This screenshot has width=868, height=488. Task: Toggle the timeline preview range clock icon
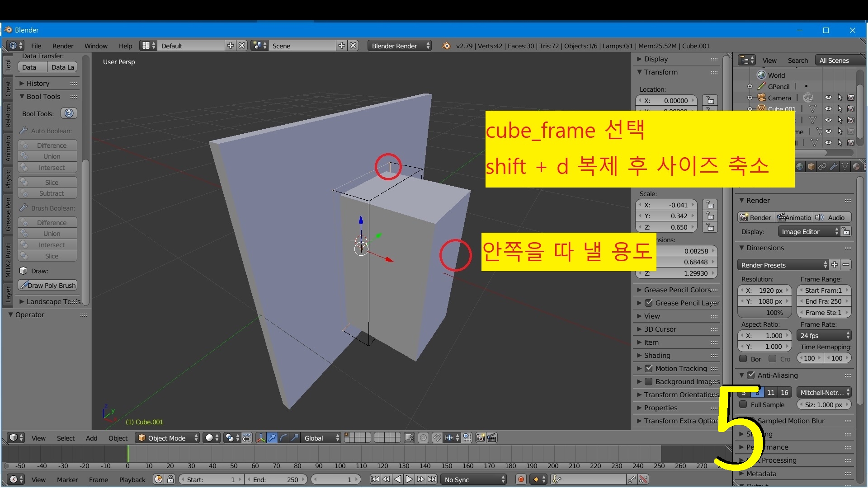[x=158, y=479]
